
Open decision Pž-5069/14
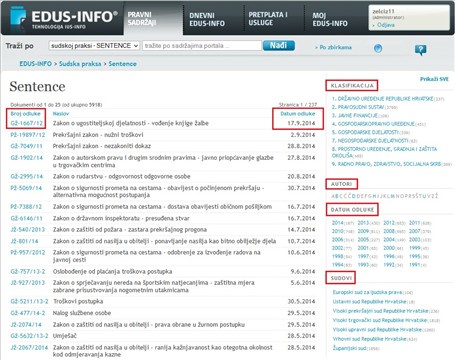(26, 188)
